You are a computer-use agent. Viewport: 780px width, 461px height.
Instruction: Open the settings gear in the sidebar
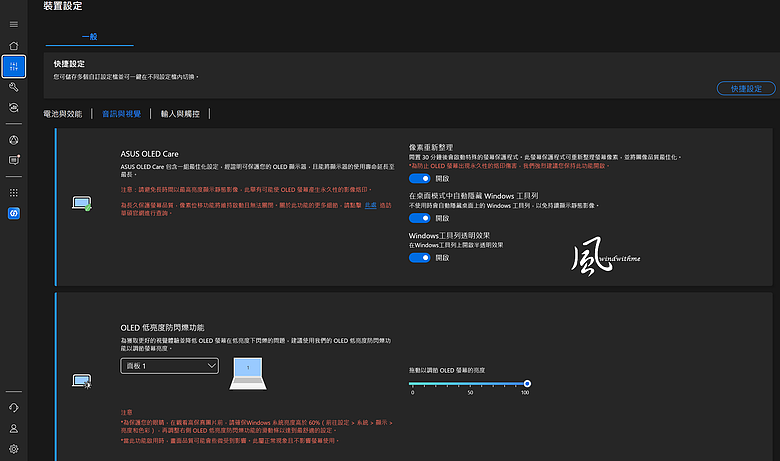[14, 449]
